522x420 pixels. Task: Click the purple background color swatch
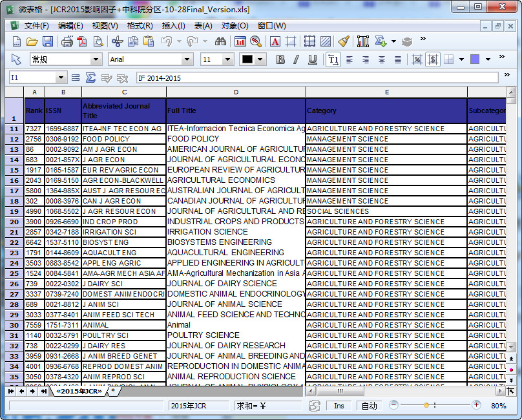pos(475,59)
